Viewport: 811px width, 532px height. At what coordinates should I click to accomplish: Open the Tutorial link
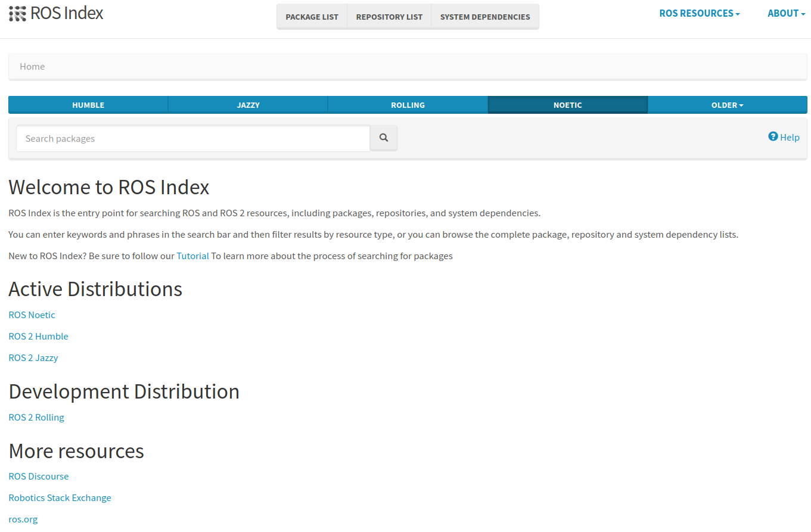click(x=192, y=256)
